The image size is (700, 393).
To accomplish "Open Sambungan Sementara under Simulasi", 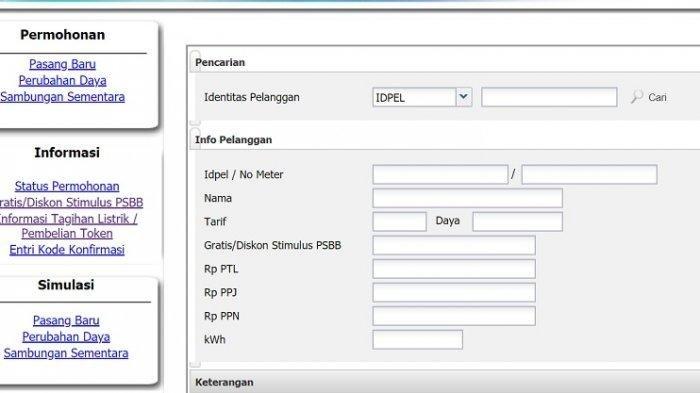I will (66, 353).
